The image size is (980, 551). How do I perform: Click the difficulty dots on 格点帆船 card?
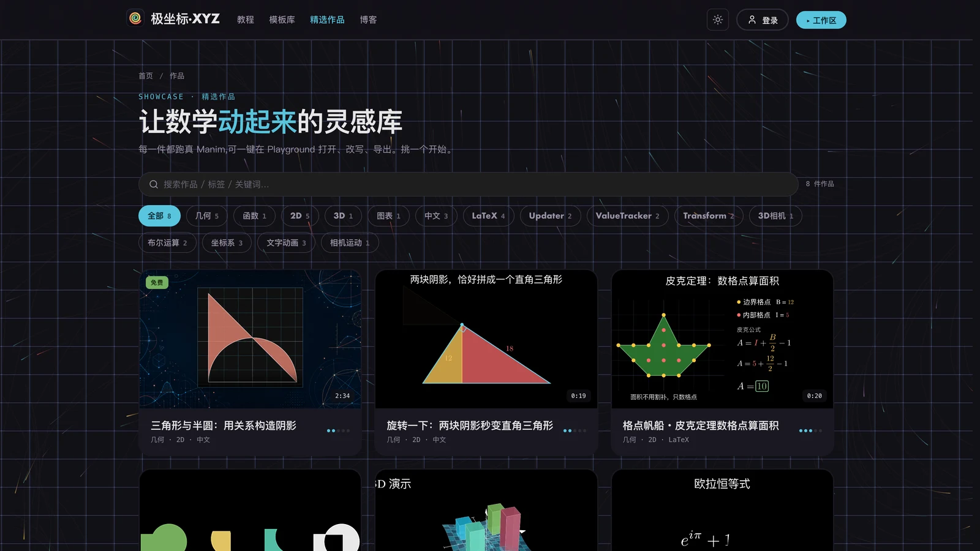810,431
